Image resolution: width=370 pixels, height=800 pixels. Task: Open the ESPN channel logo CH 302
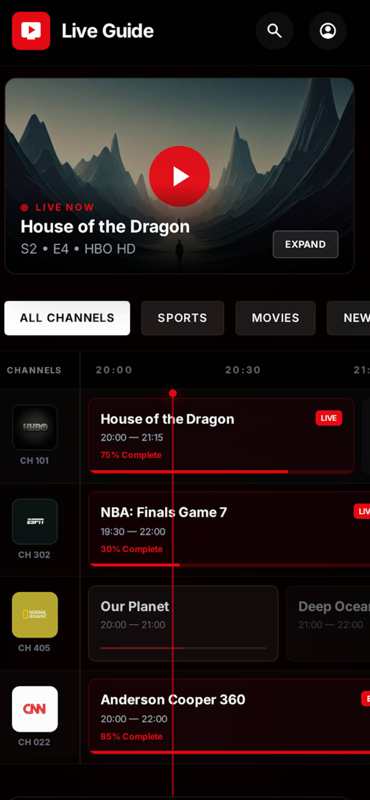click(x=35, y=521)
